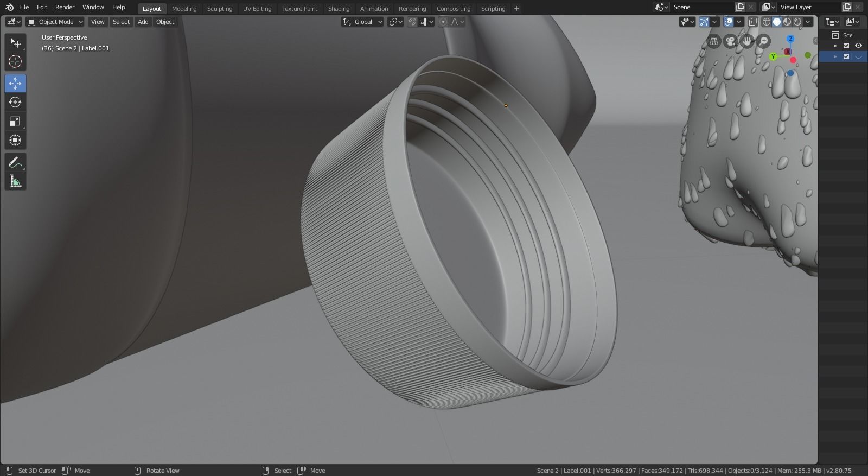
Task: Toggle X-ray mode
Action: click(753, 22)
